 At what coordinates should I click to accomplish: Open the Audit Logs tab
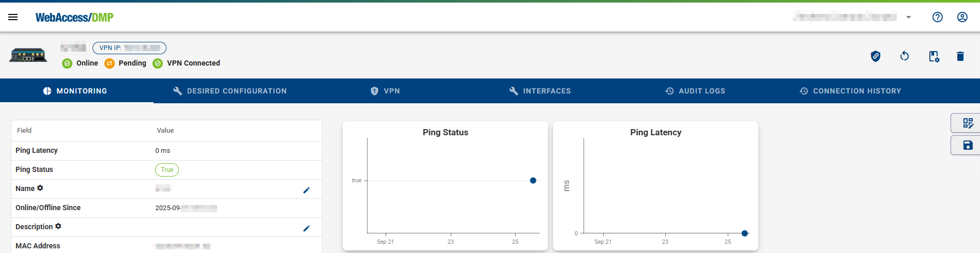695,91
